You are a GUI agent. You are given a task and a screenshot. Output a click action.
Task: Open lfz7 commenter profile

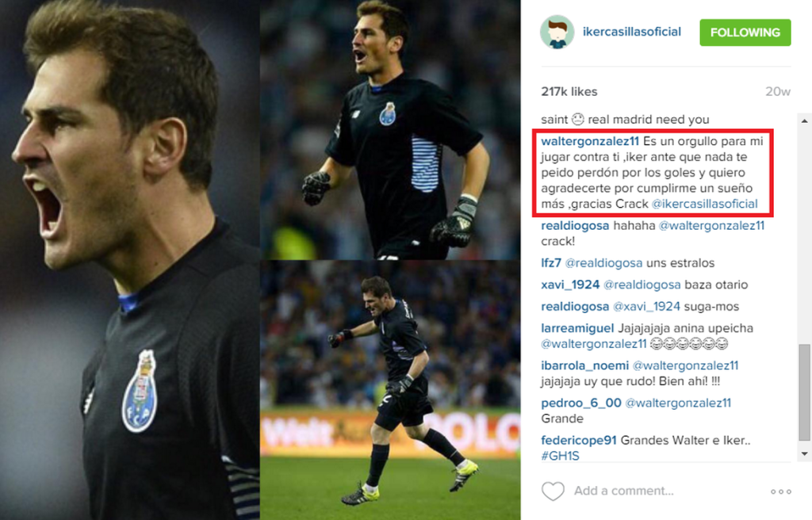551,263
